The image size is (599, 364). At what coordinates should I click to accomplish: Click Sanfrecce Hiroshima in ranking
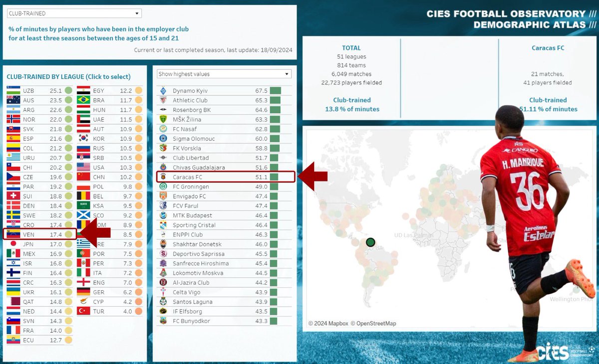224,263
